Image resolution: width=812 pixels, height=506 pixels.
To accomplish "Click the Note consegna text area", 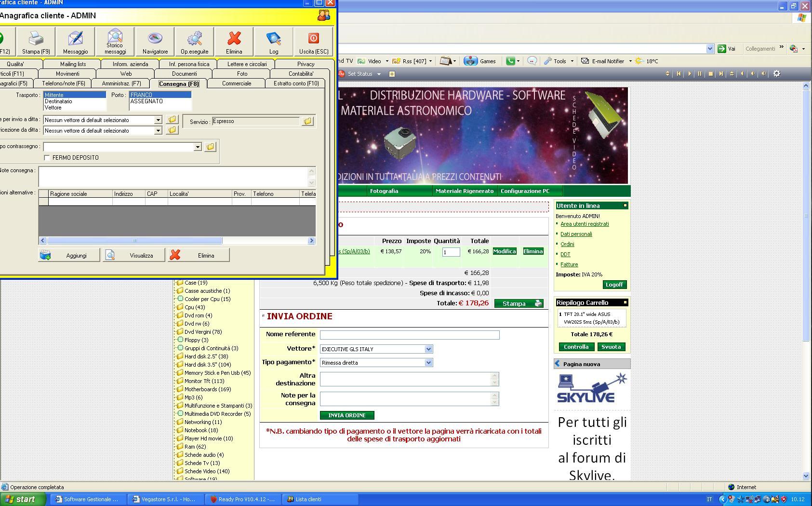I will point(173,177).
